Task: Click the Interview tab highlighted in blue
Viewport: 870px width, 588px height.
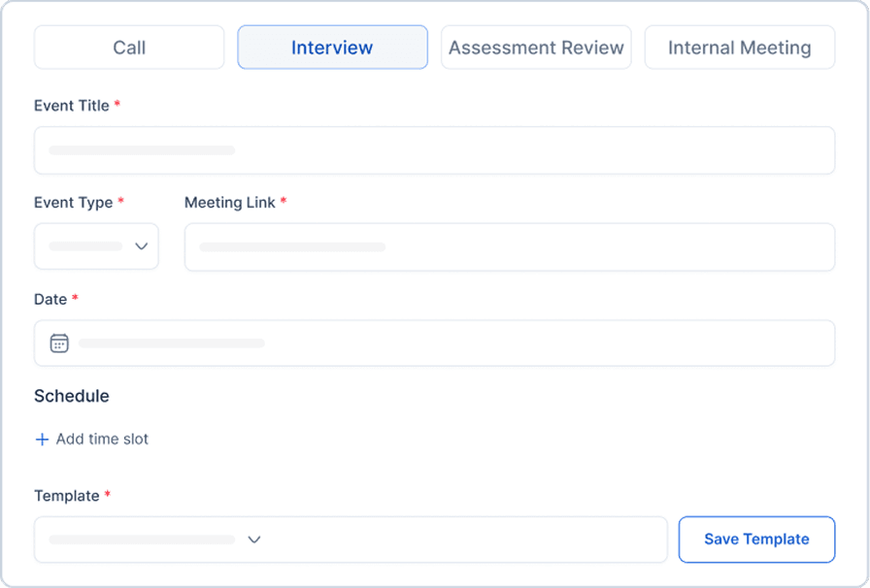Action: (332, 47)
